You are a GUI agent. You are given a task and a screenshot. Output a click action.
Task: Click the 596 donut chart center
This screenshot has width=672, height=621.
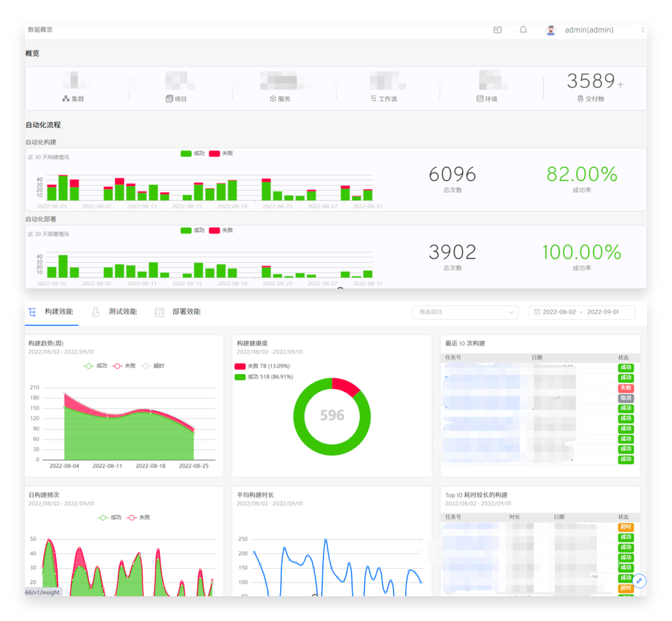pyautogui.click(x=332, y=416)
